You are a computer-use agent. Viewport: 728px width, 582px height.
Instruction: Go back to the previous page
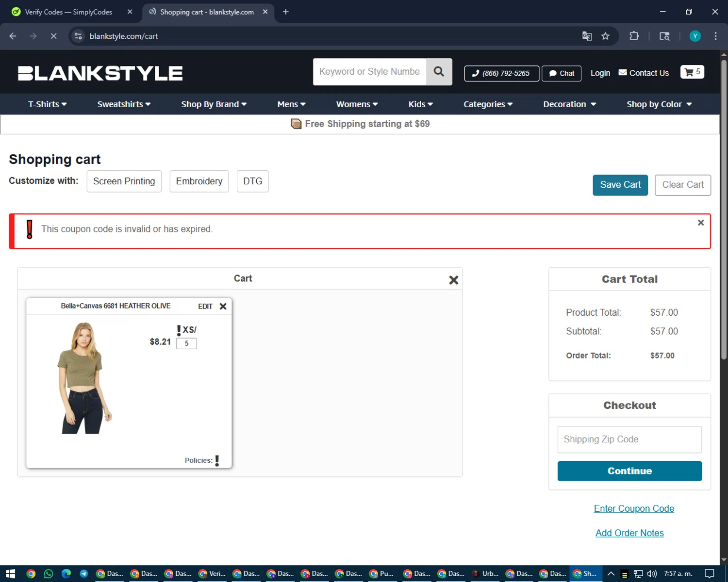pos(13,36)
